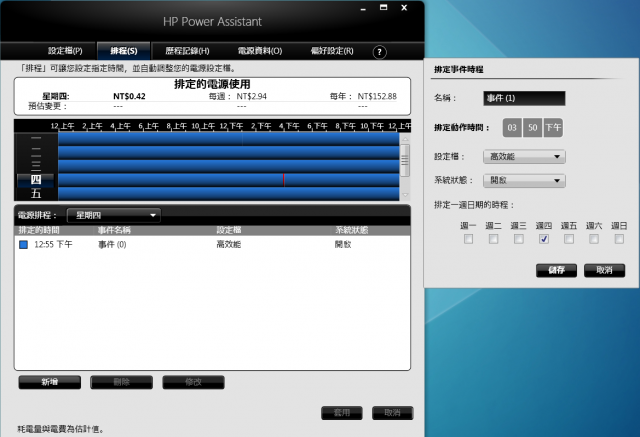Select the 12:55 下午 schedule row

[x=212, y=244]
